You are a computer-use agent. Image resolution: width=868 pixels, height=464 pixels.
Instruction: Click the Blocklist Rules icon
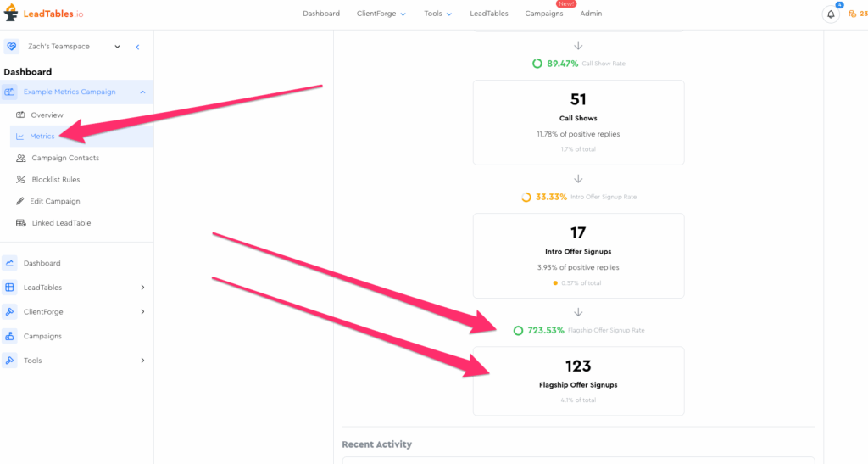click(x=21, y=180)
